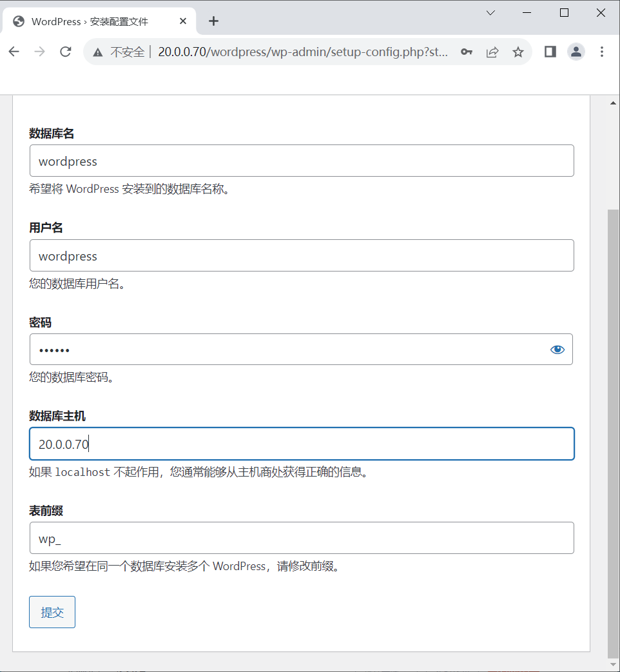Viewport: 620px width, 672px height.
Task: Open the Chrome profile avatar
Action: 576,52
